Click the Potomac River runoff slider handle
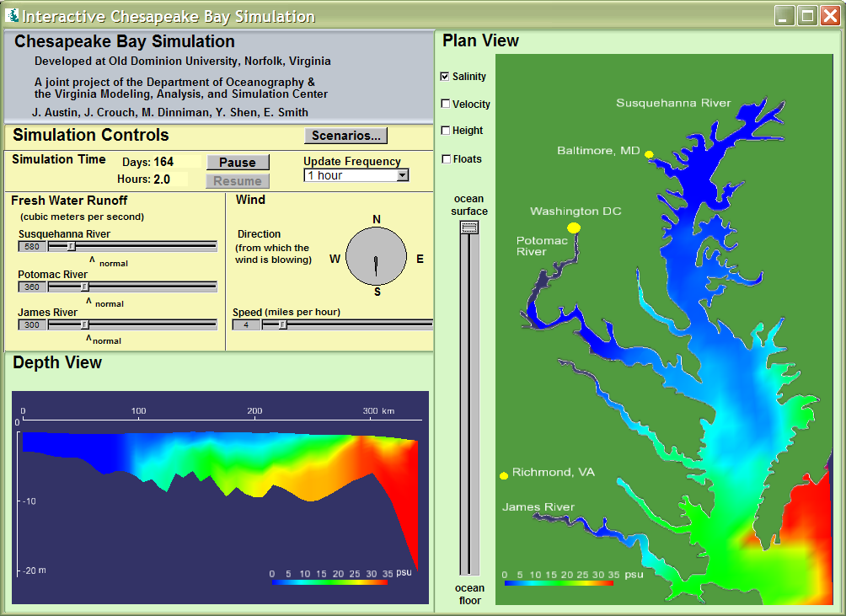 point(84,287)
